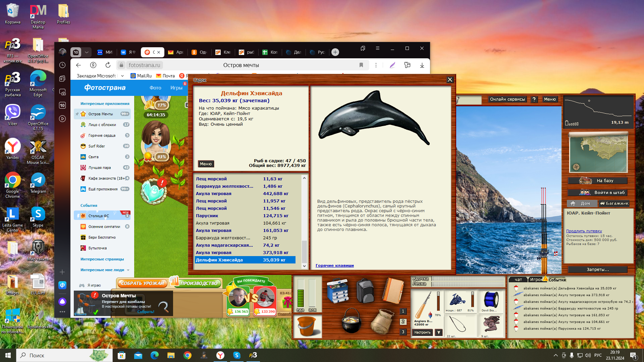Click the На базу button
The width and height of the screenshot is (644, 362).
coord(598,181)
